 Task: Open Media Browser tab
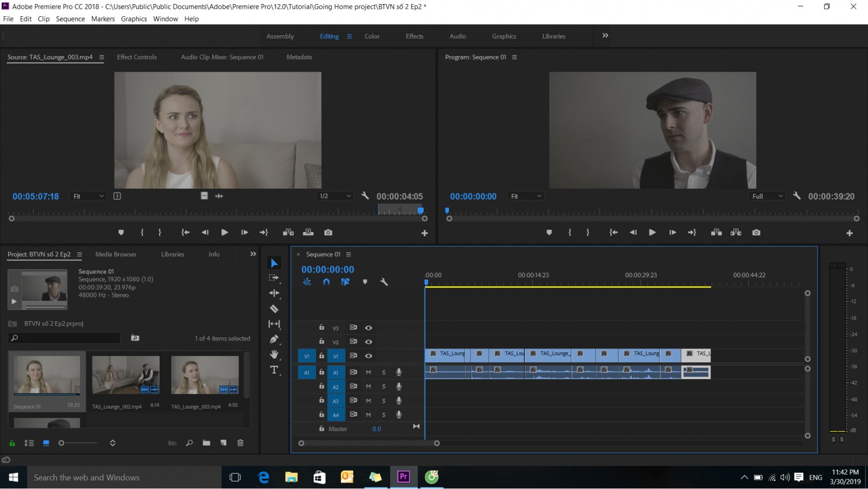coord(116,254)
